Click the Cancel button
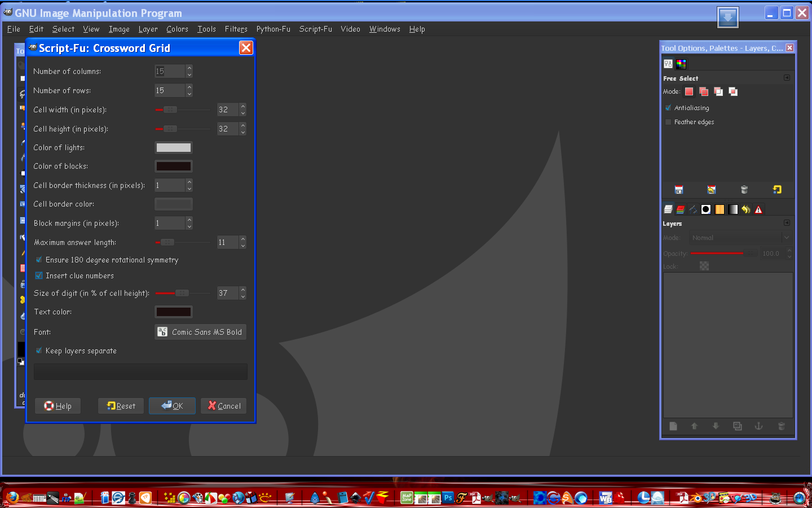 [x=224, y=406]
